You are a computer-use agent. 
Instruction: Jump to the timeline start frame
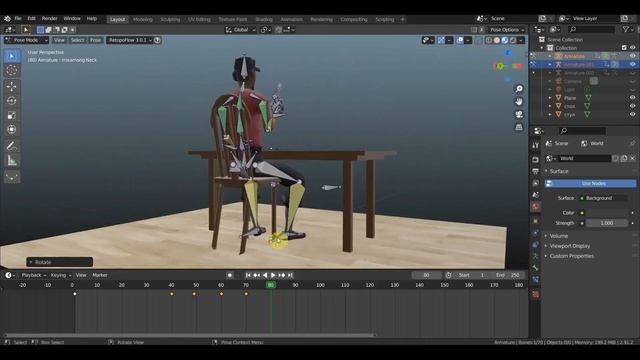pyautogui.click(x=248, y=276)
